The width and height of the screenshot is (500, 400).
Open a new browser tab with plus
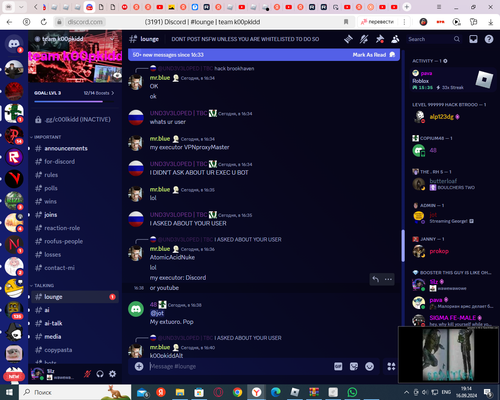click(407, 7)
